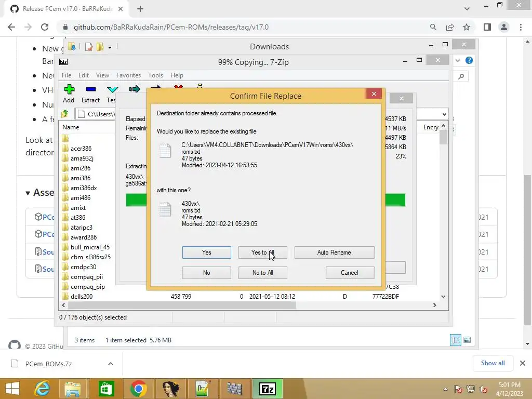532x399 pixels.
Task: Close the Confirm File Replace dialog
Action: [x=374, y=94]
